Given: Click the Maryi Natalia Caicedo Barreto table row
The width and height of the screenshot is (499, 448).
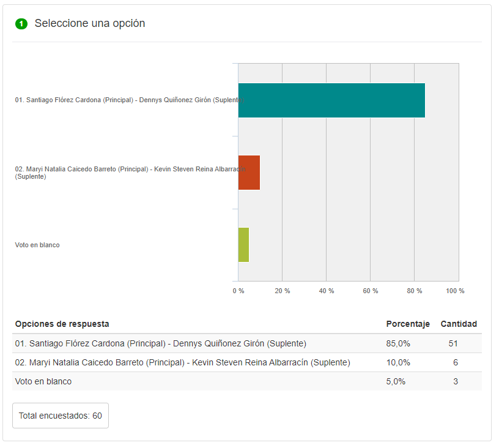Looking at the screenshot, I should [x=247, y=362].
